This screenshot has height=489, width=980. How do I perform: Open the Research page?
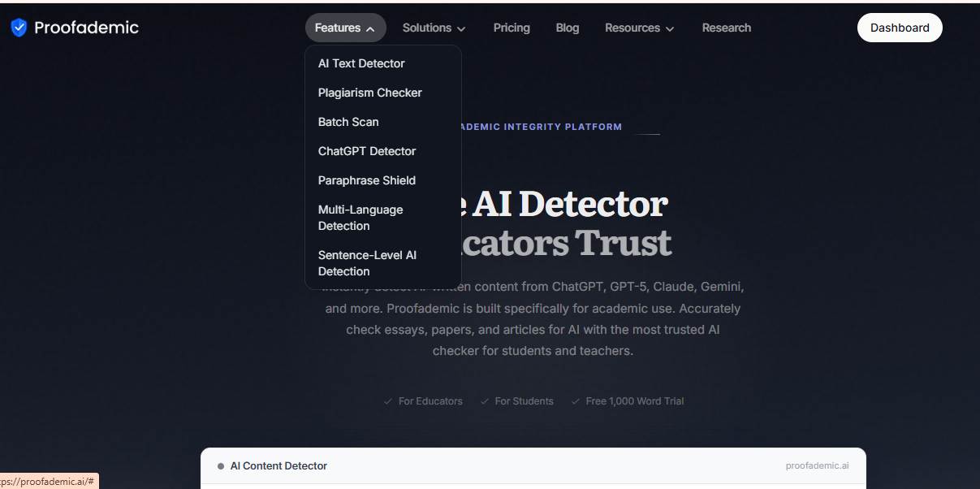click(x=727, y=28)
